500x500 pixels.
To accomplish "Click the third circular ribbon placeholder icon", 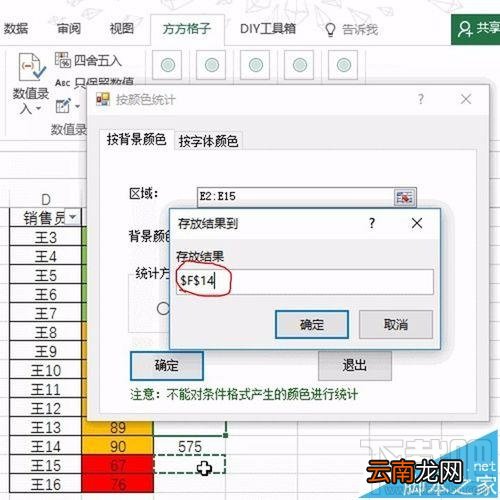I will [255, 65].
